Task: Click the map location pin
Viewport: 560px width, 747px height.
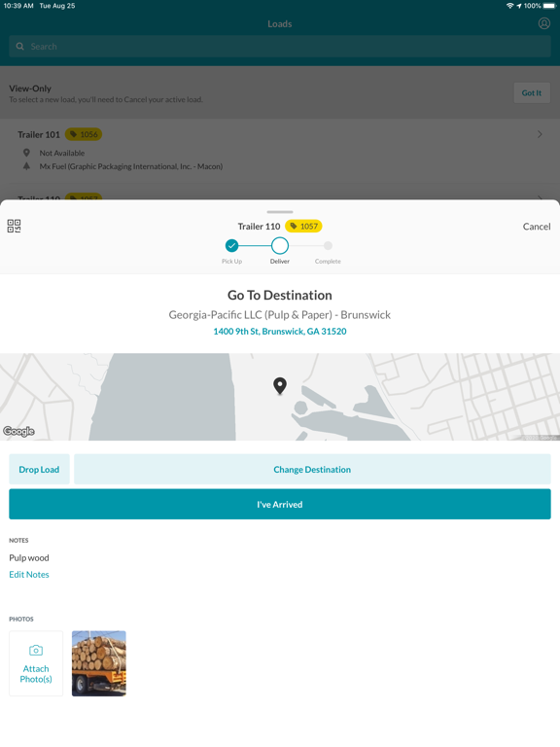Action: click(x=280, y=386)
